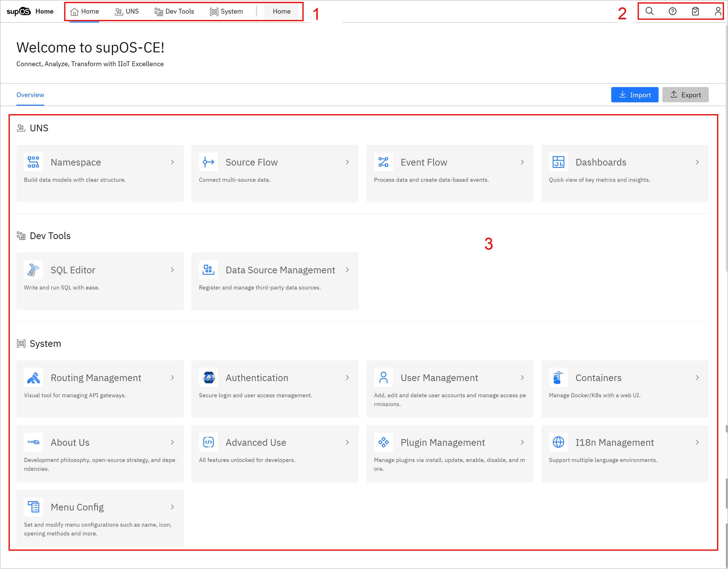Open Authentication via its chevron arrow
The image size is (728, 569).
347,378
